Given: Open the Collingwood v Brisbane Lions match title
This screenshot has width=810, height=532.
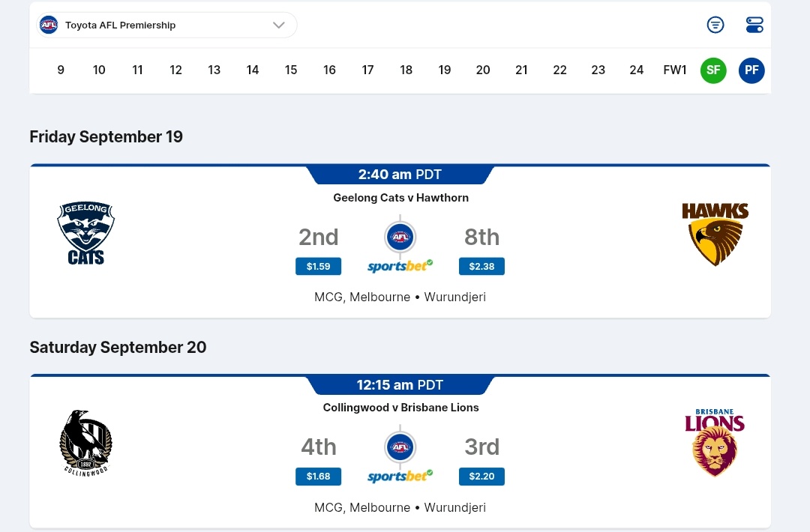Looking at the screenshot, I should pos(400,408).
